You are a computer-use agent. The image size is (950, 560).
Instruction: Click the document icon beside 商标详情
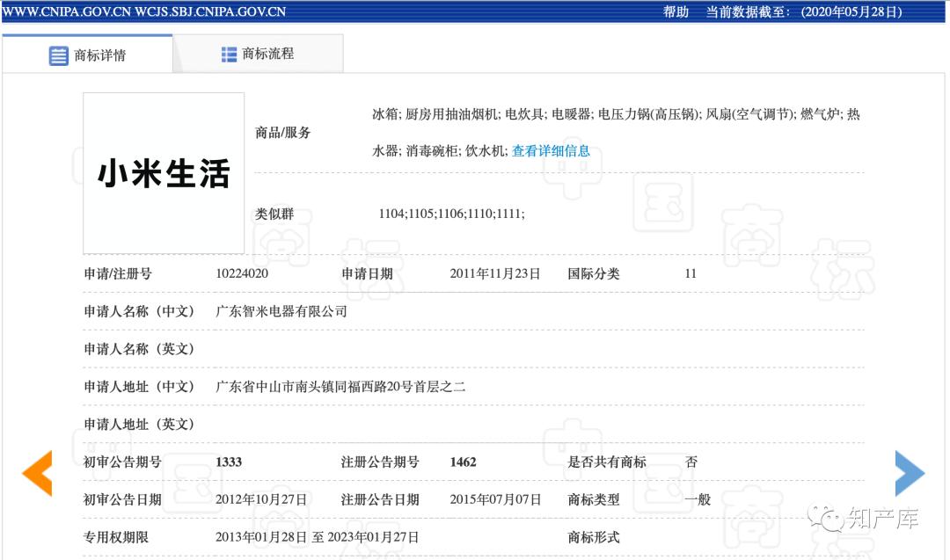pos(58,55)
